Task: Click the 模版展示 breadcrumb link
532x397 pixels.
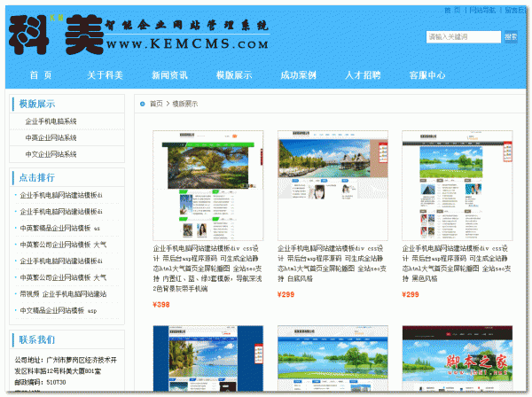Action: click(x=185, y=104)
